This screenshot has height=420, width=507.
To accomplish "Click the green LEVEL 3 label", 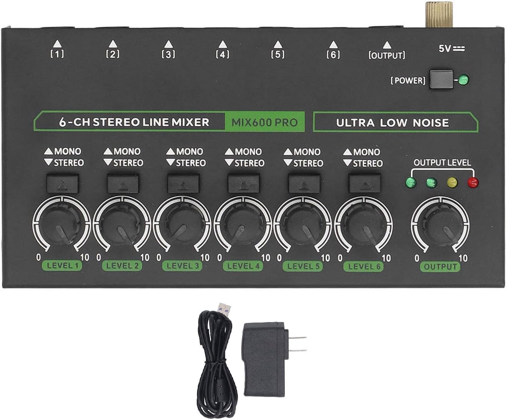I will pos(183,266).
